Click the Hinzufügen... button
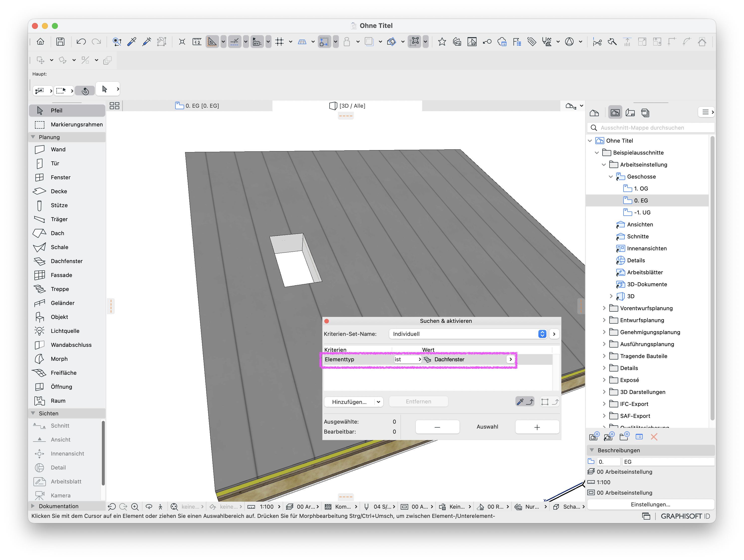Screen dimensions: 744x560 coord(350,402)
